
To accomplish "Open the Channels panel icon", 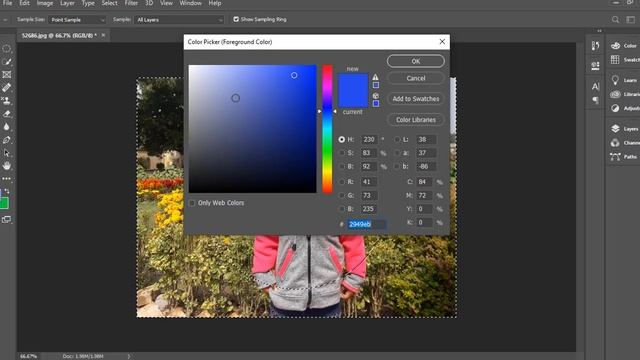I will tap(615, 143).
